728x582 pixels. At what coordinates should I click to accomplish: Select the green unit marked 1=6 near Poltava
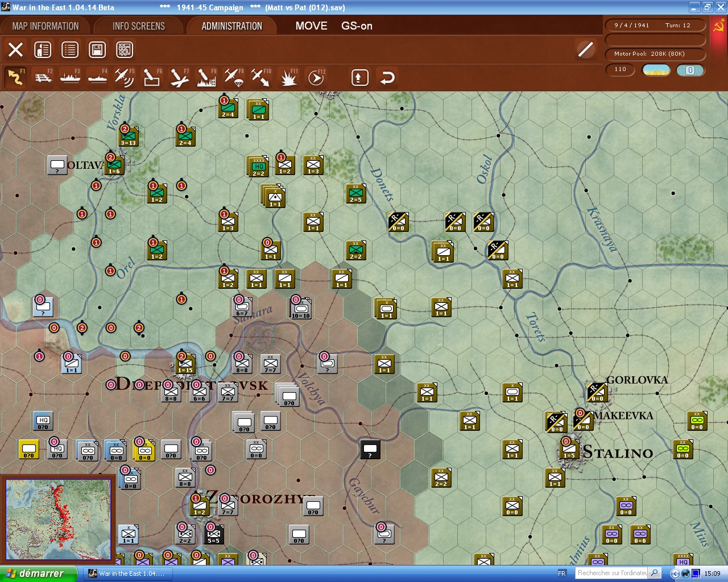pyautogui.click(x=114, y=165)
